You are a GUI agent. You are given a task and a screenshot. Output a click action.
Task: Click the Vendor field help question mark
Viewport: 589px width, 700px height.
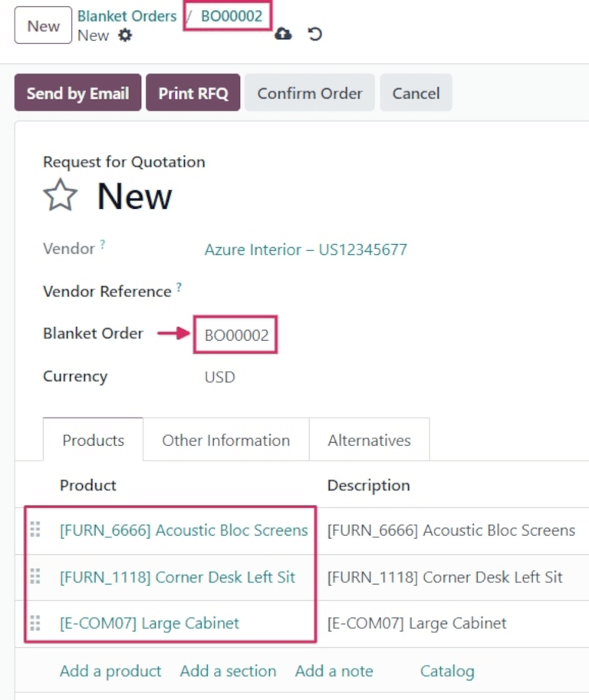[103, 245]
